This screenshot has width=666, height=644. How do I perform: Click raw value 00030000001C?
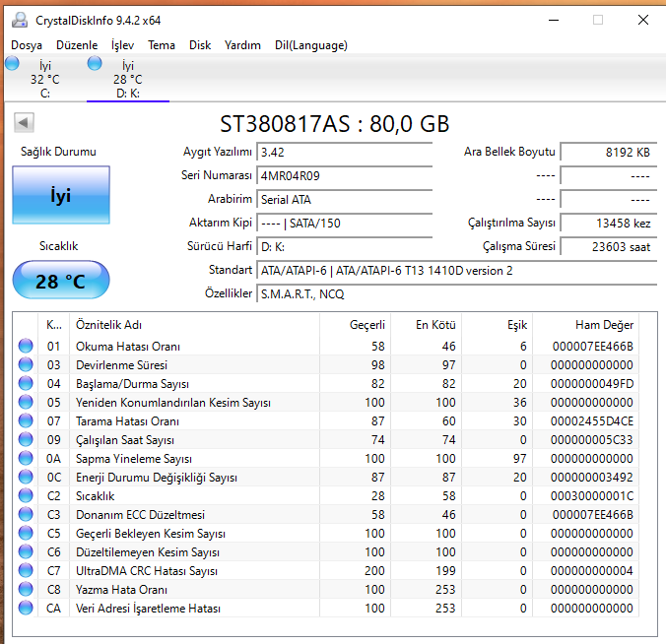[x=592, y=496]
